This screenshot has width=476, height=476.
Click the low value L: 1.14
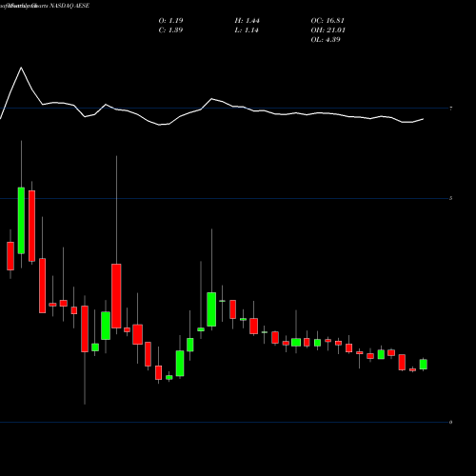pyautogui.click(x=247, y=30)
